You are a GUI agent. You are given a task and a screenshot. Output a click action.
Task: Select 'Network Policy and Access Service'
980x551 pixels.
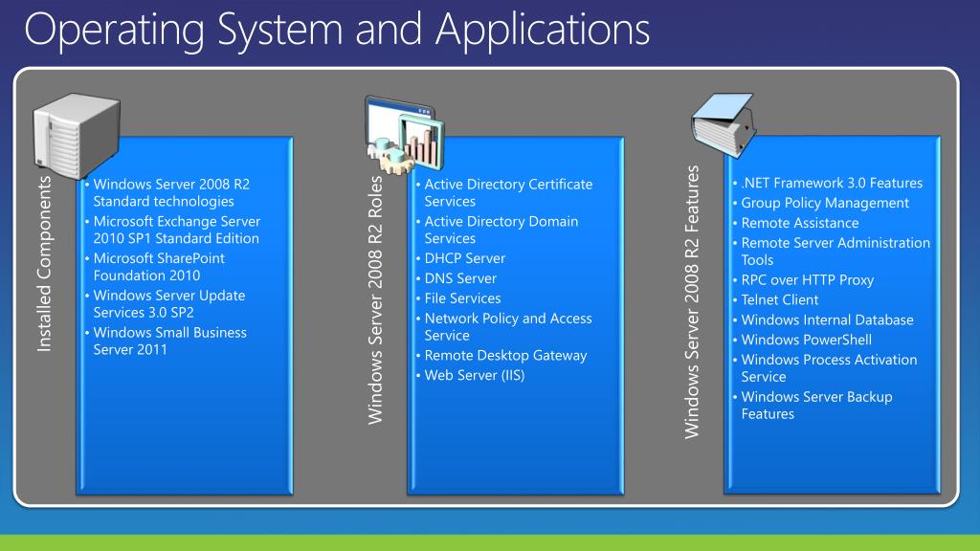508,326
